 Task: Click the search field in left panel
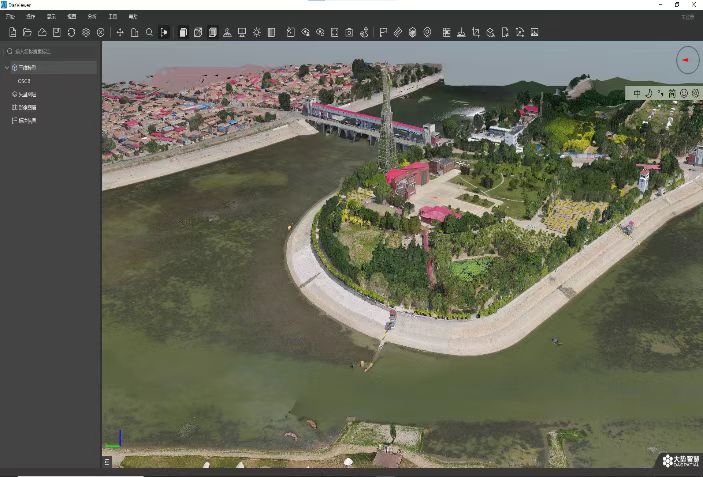click(50, 51)
